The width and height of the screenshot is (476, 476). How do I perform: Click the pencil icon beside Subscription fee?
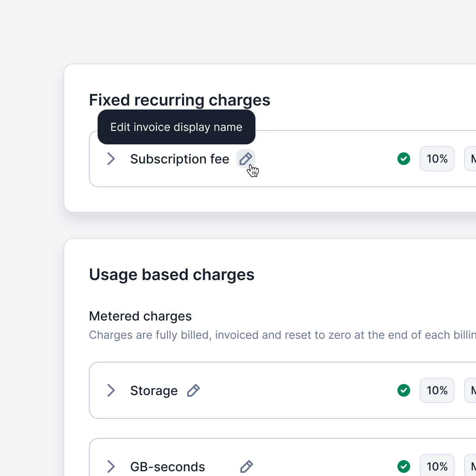pyautogui.click(x=246, y=159)
